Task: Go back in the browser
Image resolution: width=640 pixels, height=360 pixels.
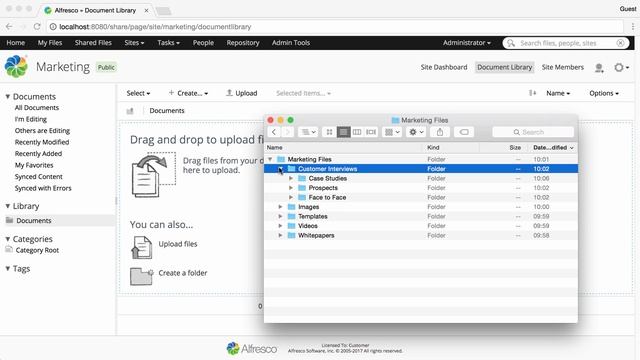Action: point(9,27)
